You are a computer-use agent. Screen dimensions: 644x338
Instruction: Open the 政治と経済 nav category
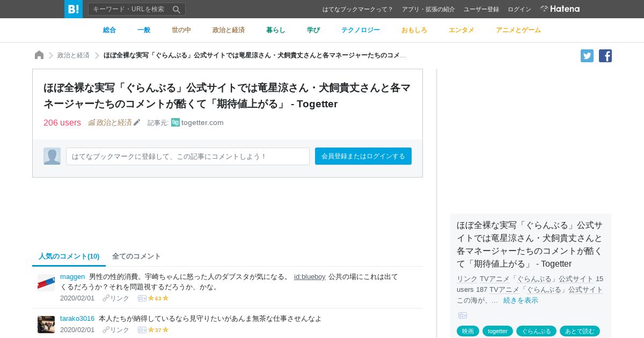229,30
